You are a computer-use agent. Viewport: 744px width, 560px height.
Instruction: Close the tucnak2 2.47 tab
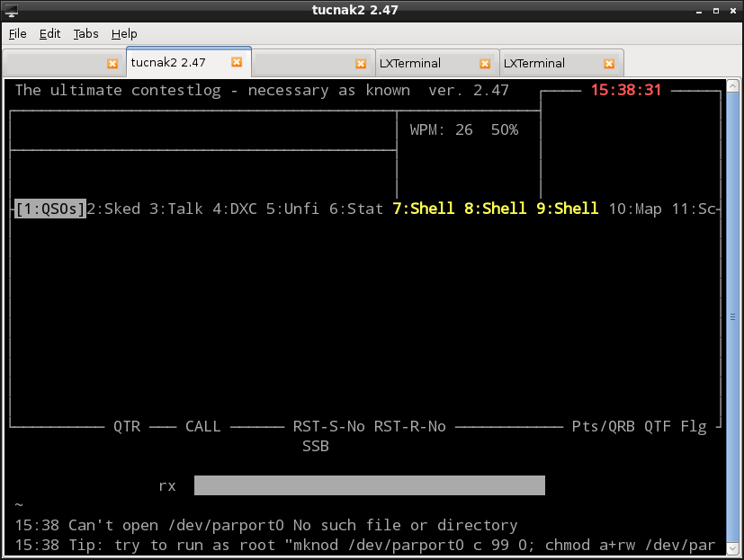(237, 62)
